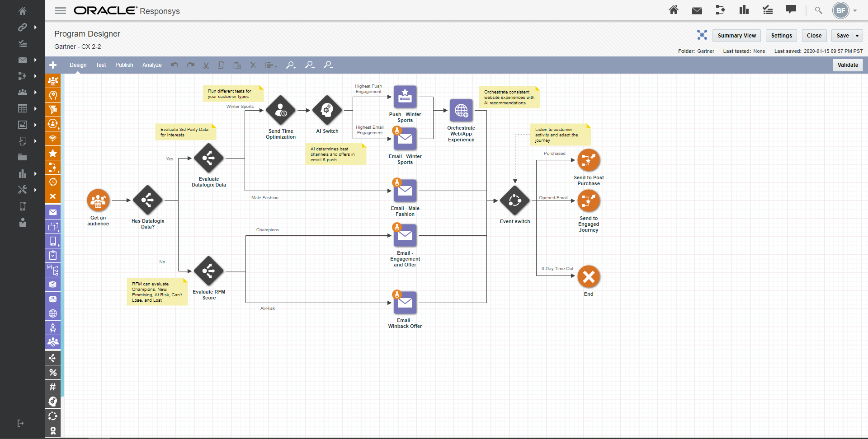Switch to the Design tab
Screen dimensions: 868x439
pos(78,65)
